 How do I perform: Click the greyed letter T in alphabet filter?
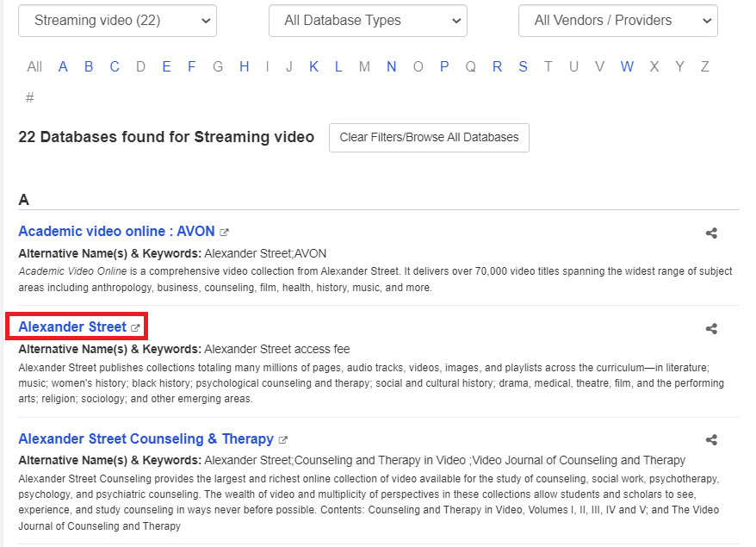tap(548, 66)
